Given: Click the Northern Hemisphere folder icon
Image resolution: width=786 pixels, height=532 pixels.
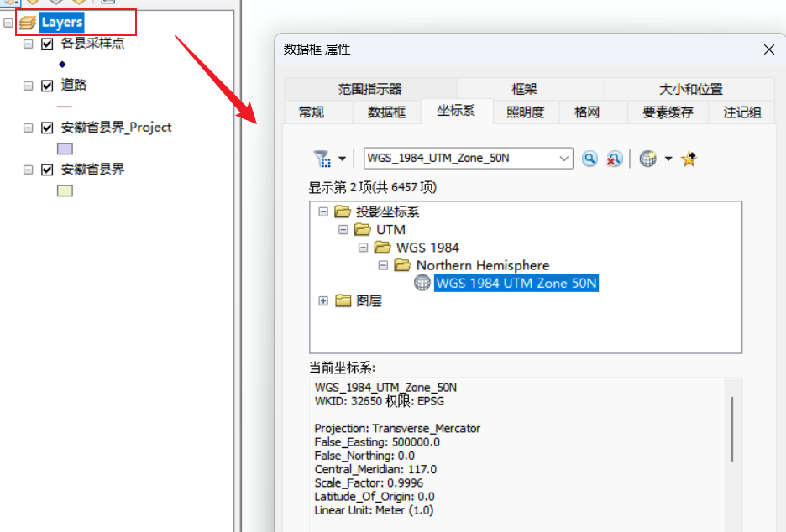Looking at the screenshot, I should coord(403,265).
